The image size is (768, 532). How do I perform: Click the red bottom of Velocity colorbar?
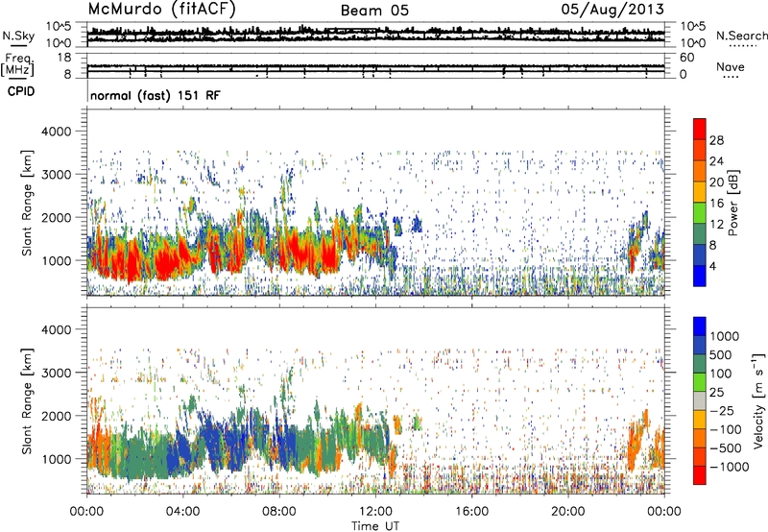700,475
